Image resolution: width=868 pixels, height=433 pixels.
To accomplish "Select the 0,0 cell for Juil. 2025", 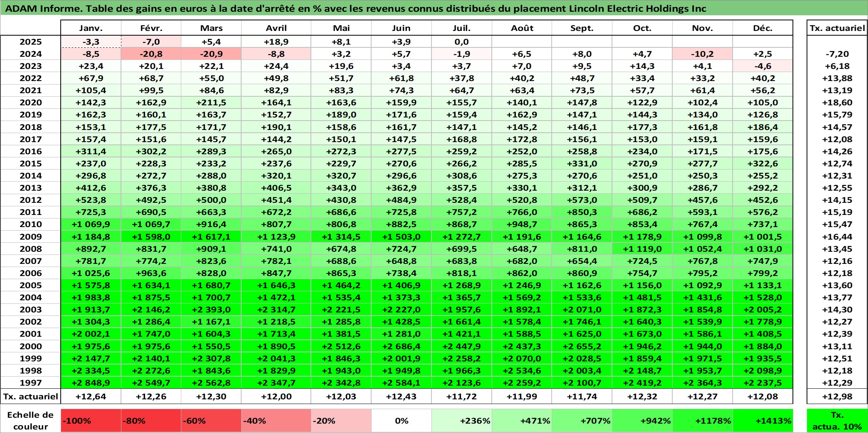I will tap(462, 42).
